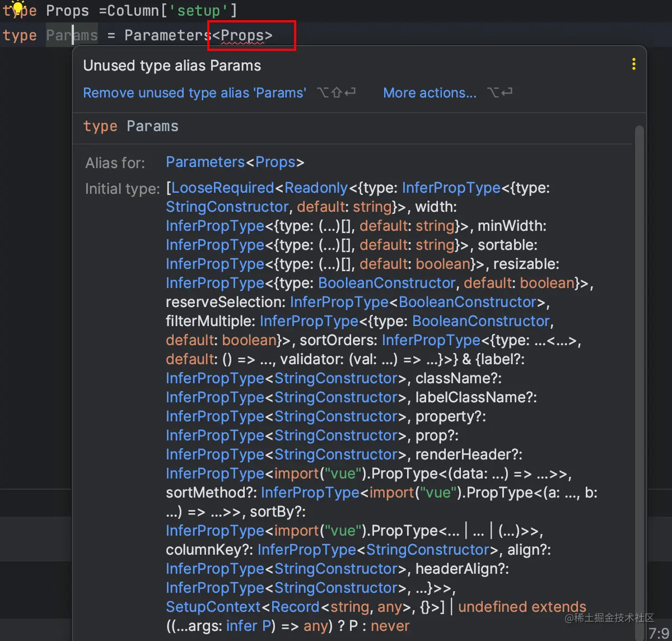
Task: Click 'InferPropType' link after sortOrders
Action: pos(431,340)
